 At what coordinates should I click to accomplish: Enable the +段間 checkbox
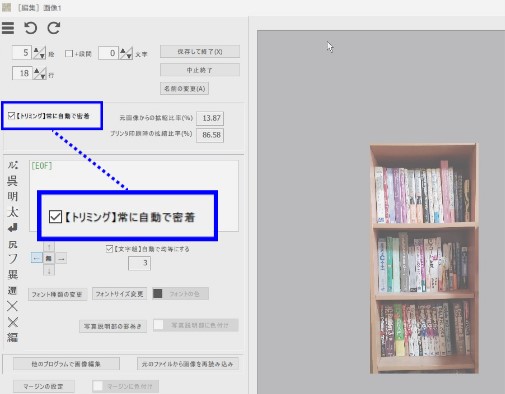pos(69,54)
